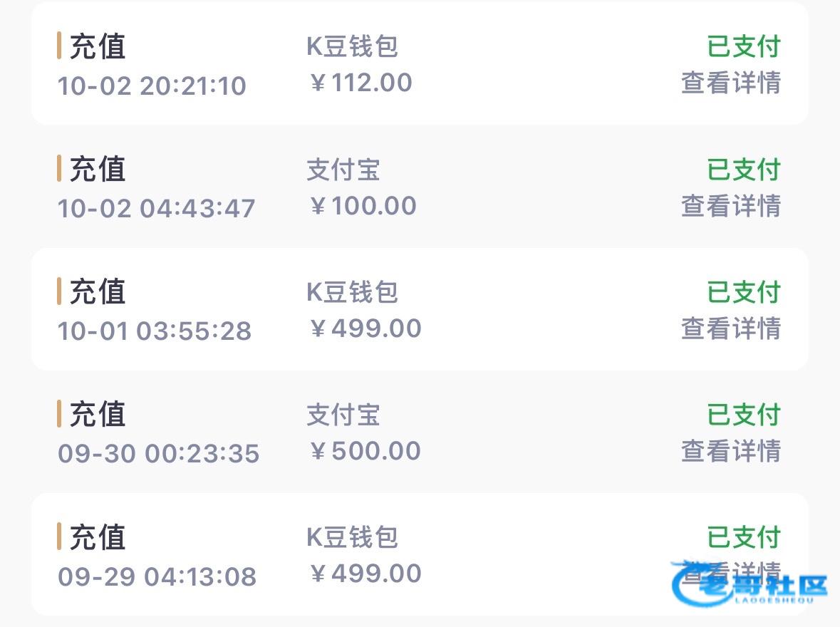Screen dimensions: 840x627
Task: Tap 已支付 status on the 10-01 record
Action: [743, 293]
